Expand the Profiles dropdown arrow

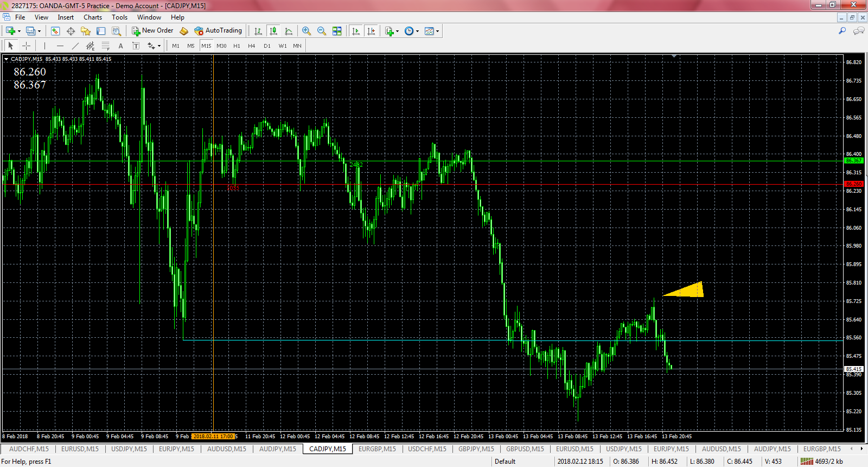39,31
